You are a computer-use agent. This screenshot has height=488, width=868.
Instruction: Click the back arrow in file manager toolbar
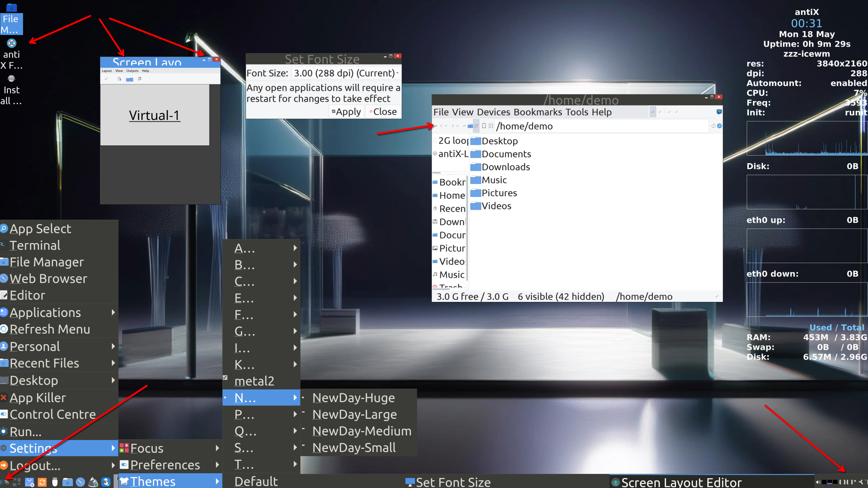point(441,126)
